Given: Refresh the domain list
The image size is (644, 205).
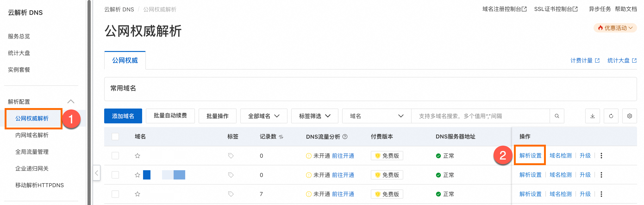Looking at the screenshot, I should click(611, 116).
